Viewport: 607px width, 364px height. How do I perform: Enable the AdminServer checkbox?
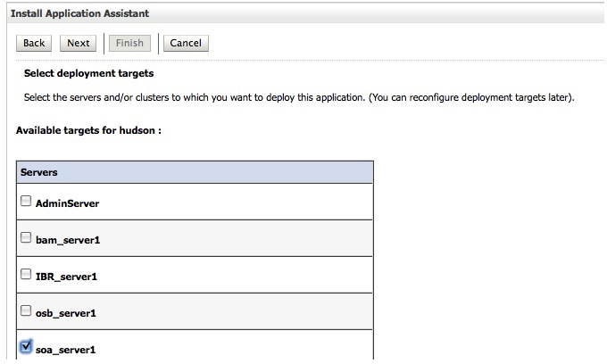(26, 202)
